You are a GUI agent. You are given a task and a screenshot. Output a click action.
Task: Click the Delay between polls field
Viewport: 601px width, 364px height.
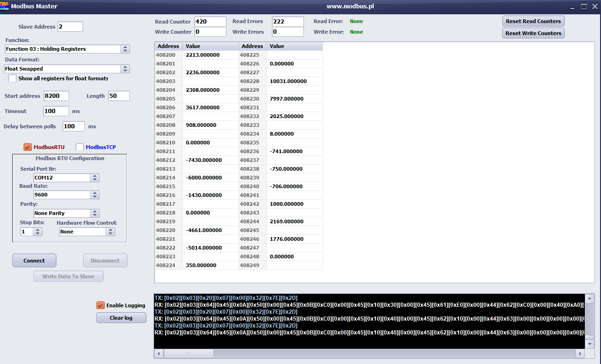74,126
